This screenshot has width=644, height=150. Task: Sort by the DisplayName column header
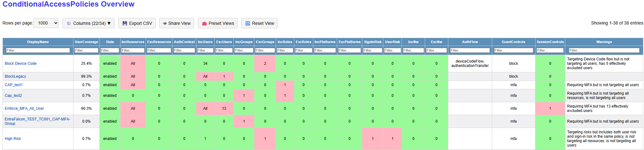click(38, 42)
